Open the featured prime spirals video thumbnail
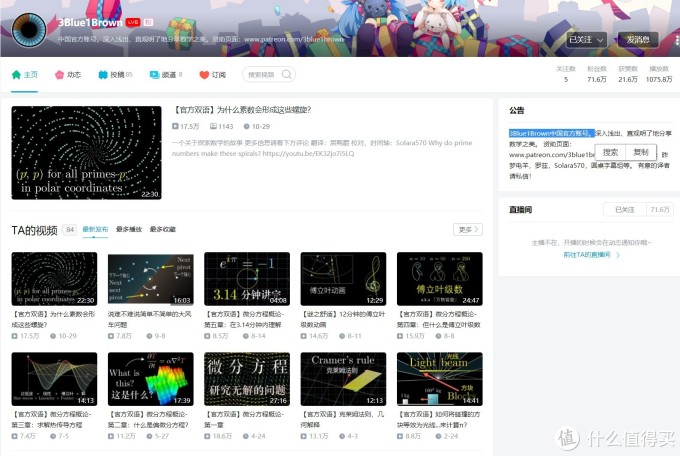 point(86,153)
